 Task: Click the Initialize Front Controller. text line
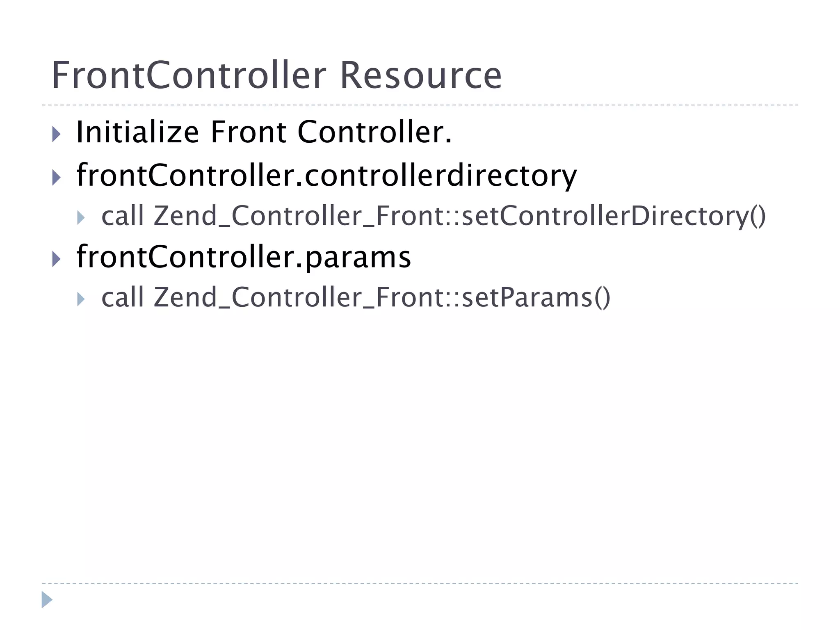point(264,132)
